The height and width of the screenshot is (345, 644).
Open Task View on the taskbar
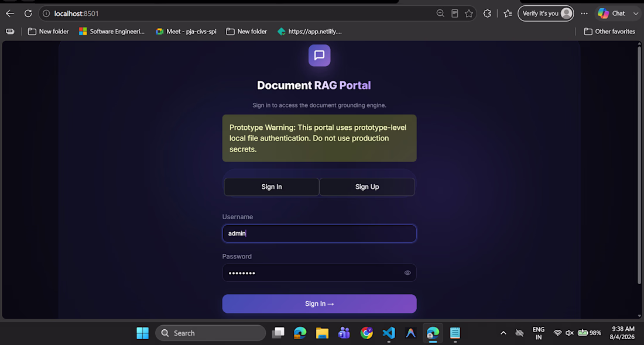click(x=278, y=333)
